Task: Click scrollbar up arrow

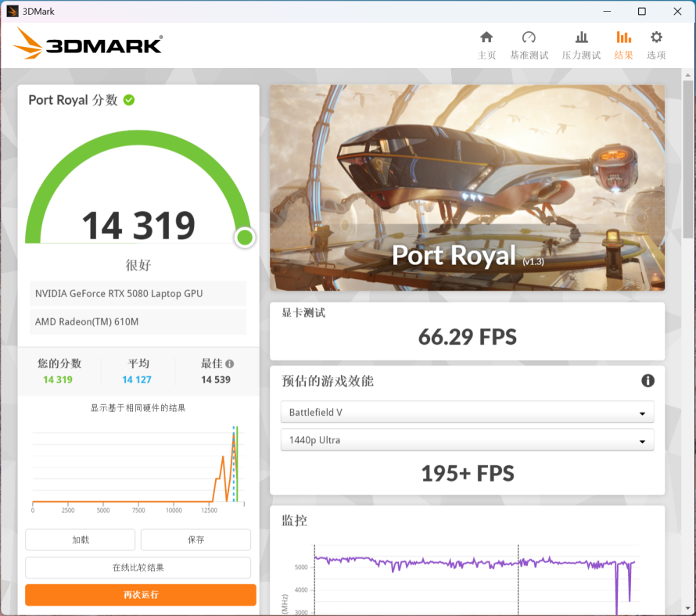Action: (687, 75)
